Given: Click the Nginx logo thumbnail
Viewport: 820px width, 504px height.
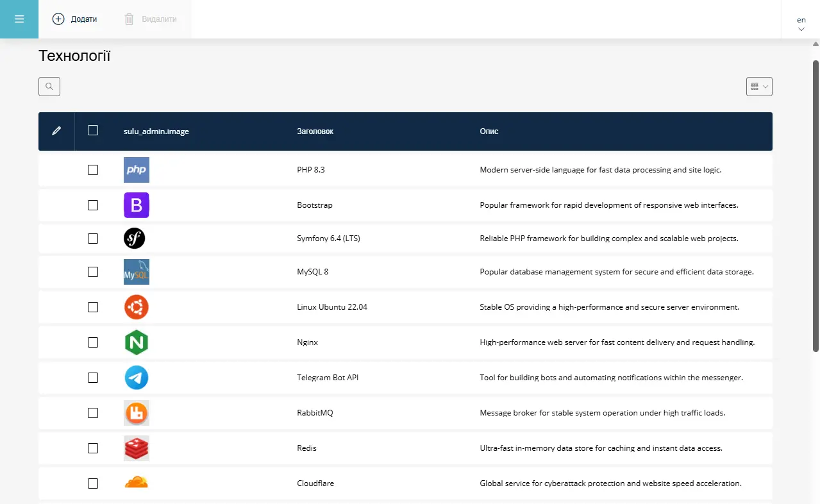Looking at the screenshot, I should pos(137,342).
